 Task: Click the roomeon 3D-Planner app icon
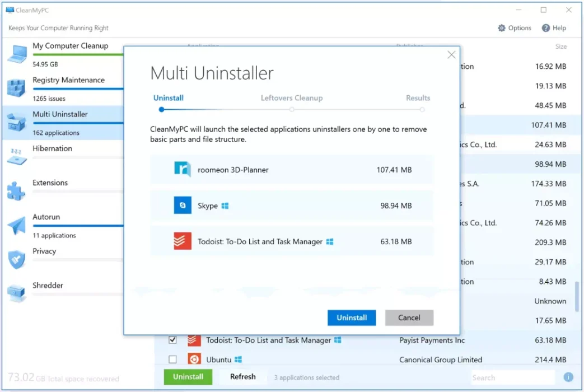[x=183, y=169]
